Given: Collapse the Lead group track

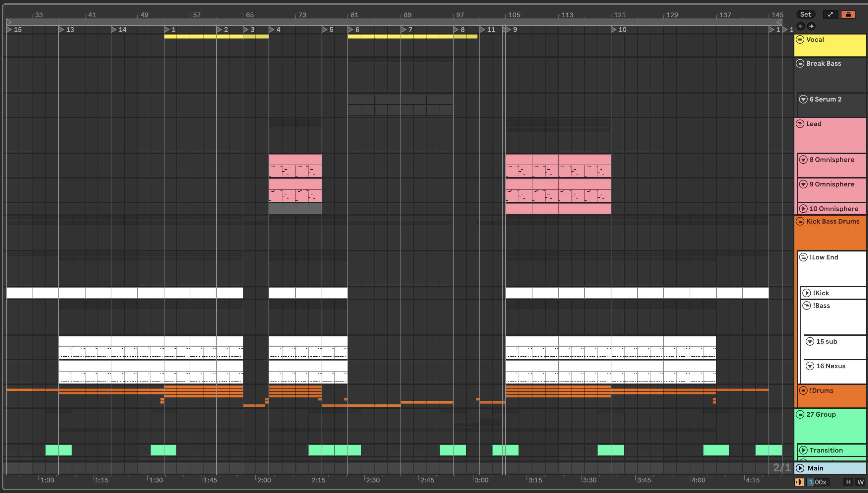Looking at the screenshot, I should [800, 124].
